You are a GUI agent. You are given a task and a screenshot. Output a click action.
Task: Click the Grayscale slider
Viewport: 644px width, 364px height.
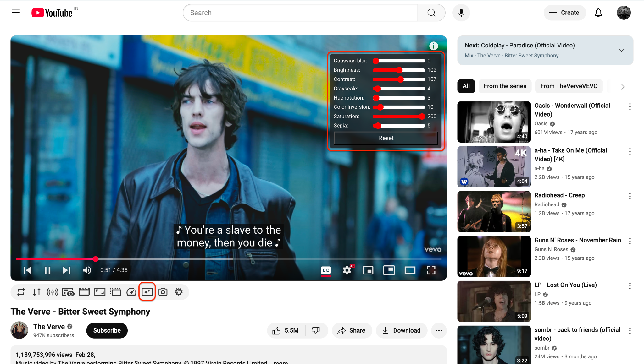point(399,89)
